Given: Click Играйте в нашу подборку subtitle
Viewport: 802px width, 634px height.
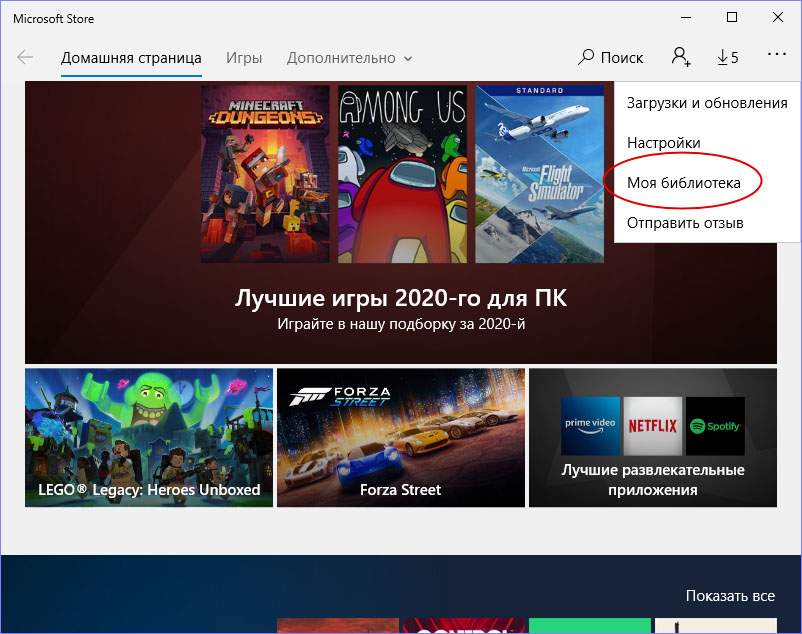Looking at the screenshot, I should tap(401, 324).
